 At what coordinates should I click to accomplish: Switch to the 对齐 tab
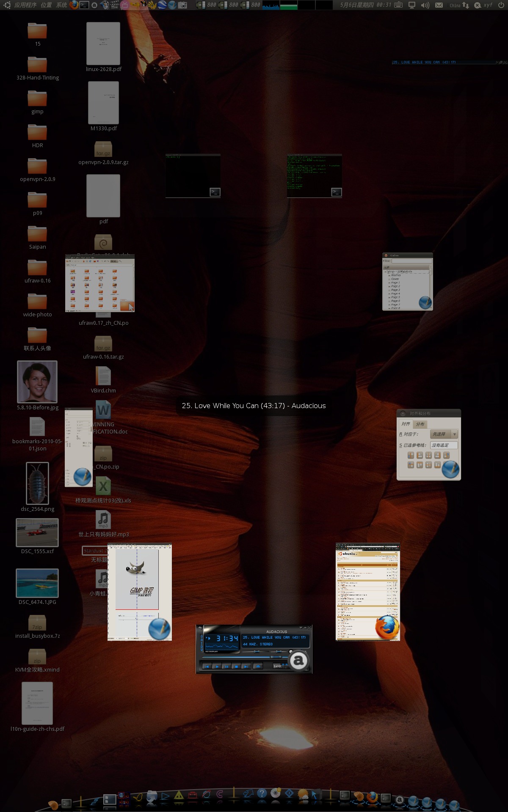[406, 424]
